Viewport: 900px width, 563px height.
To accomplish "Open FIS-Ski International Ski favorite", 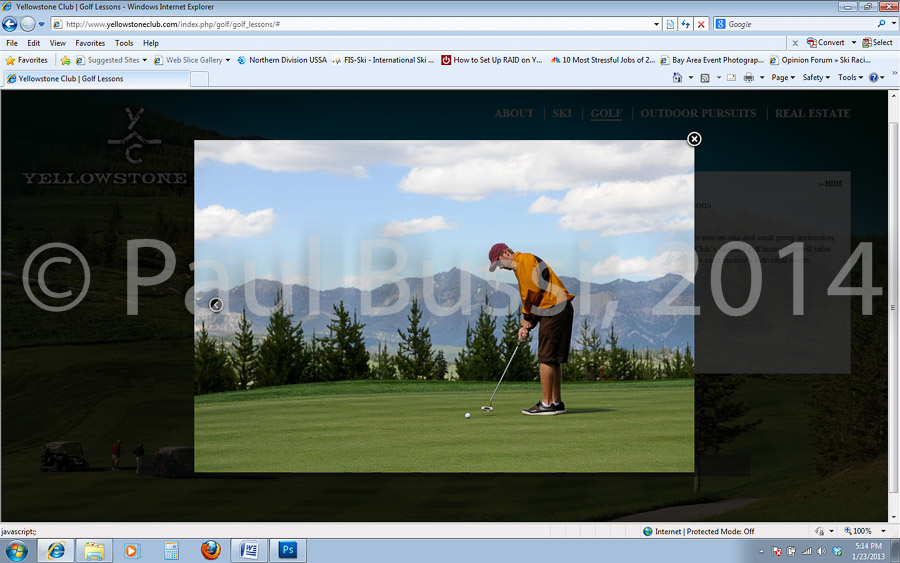I will tap(383, 60).
